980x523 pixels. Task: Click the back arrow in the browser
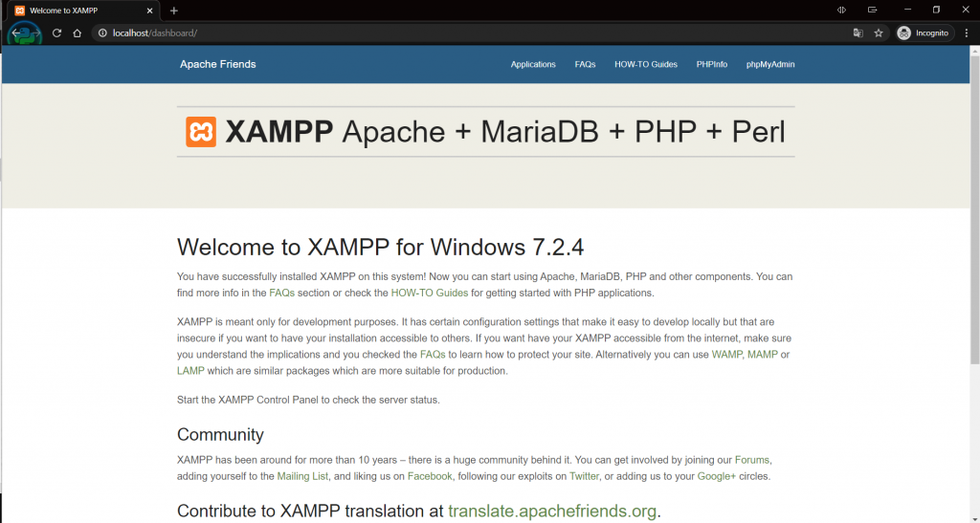coord(17,33)
